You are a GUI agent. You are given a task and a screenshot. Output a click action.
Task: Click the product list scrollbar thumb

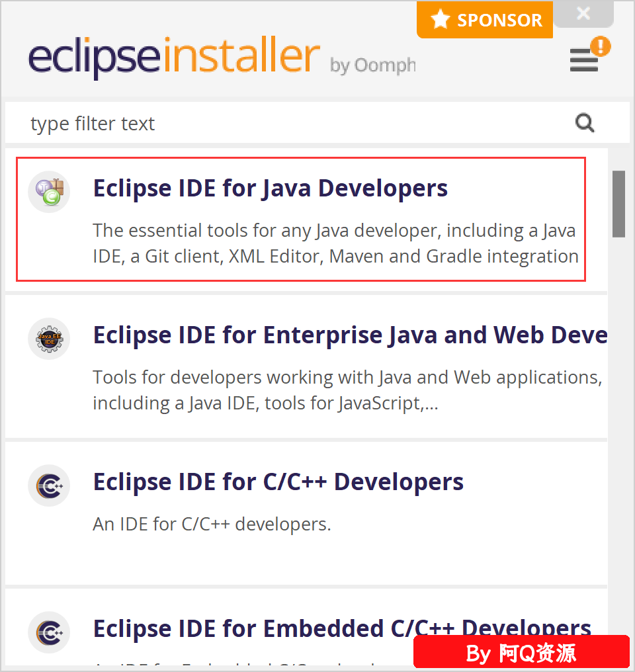point(618,204)
